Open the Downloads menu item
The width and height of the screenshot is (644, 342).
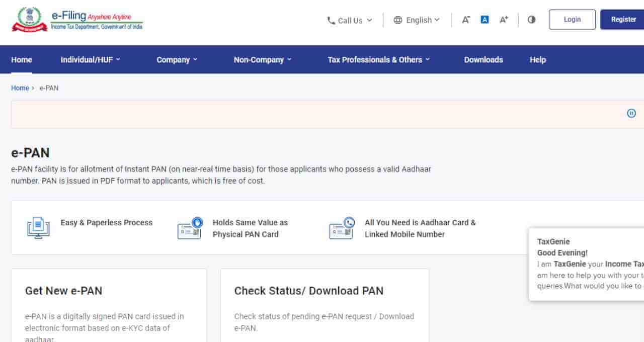click(484, 59)
